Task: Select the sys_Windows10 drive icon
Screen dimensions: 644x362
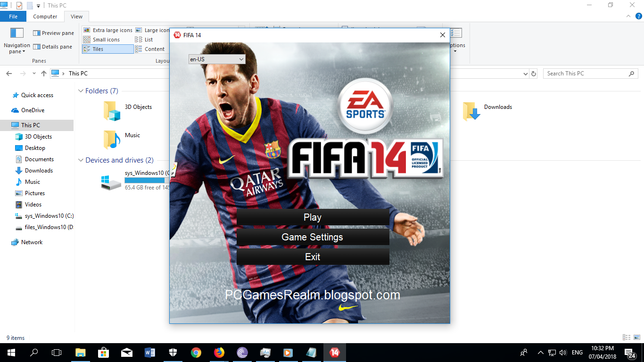Action: click(111, 182)
